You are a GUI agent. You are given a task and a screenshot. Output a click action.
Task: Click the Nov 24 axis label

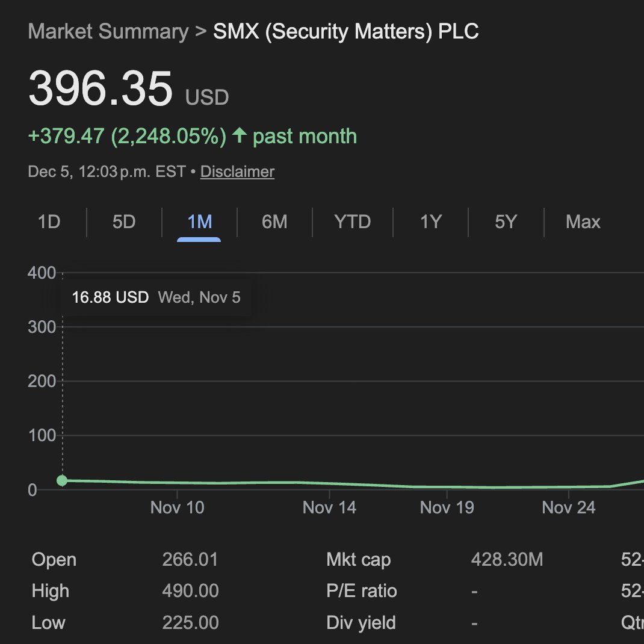point(568,507)
